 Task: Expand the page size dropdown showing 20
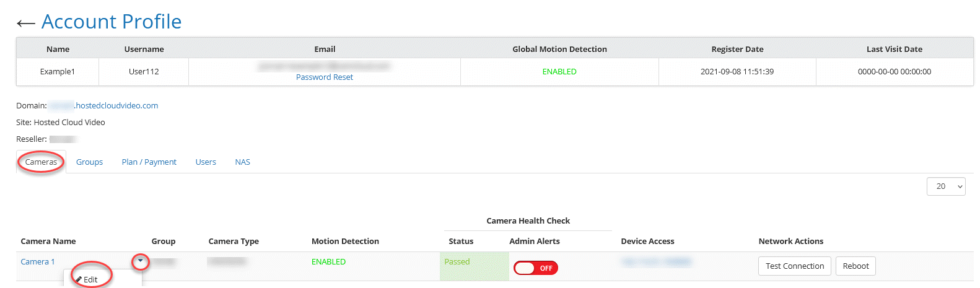point(945,186)
